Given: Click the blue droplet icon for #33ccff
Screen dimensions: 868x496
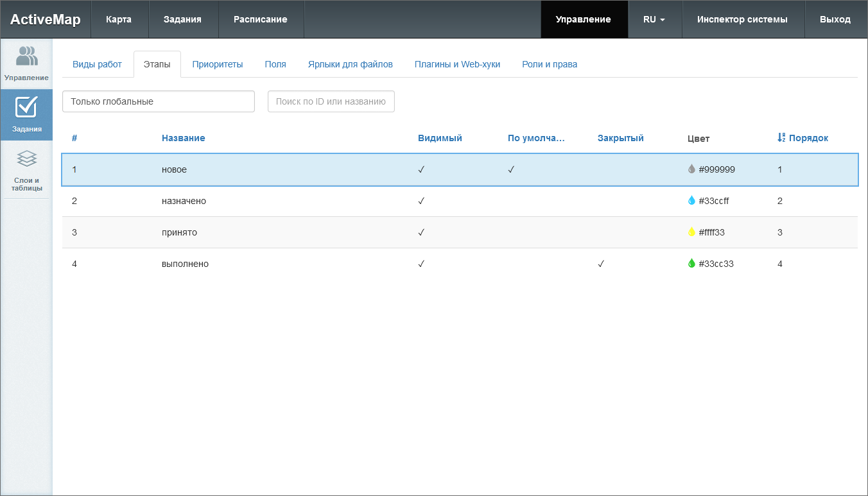Looking at the screenshot, I should tap(691, 201).
